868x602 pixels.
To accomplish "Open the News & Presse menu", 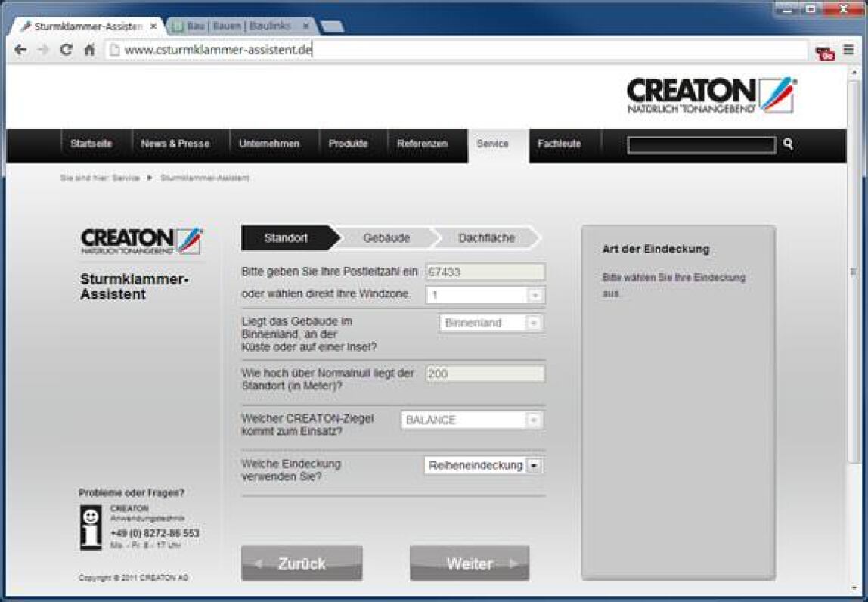I will point(175,144).
